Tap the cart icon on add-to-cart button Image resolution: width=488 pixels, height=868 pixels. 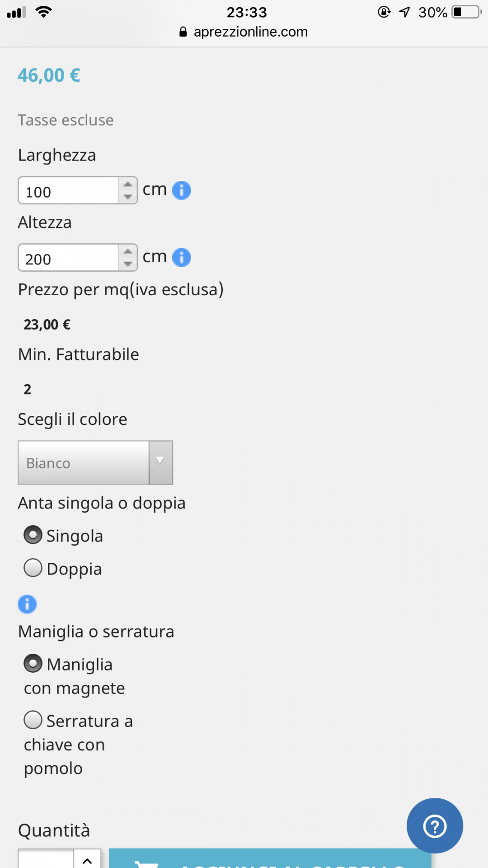(147, 863)
